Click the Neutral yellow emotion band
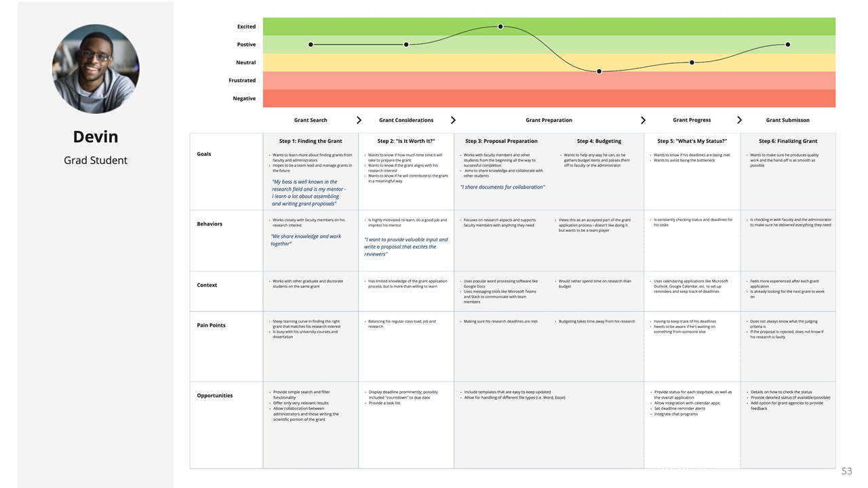This screenshot has height=488, width=868. [x=407, y=62]
